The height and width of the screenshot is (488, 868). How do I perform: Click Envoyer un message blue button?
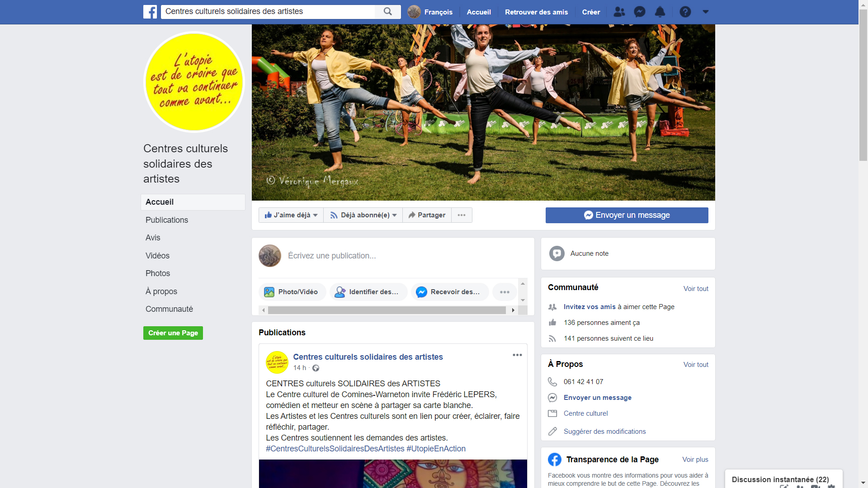point(627,215)
